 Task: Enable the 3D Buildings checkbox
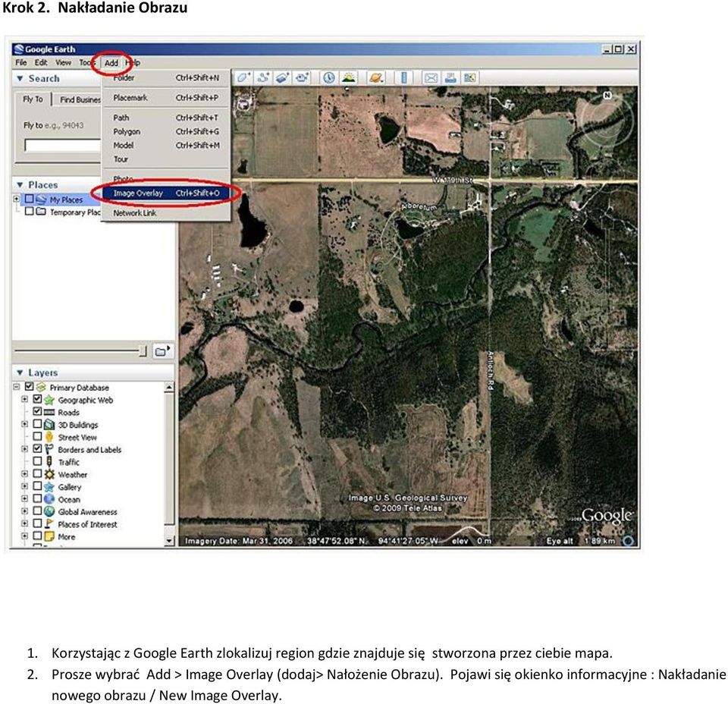click(37, 424)
